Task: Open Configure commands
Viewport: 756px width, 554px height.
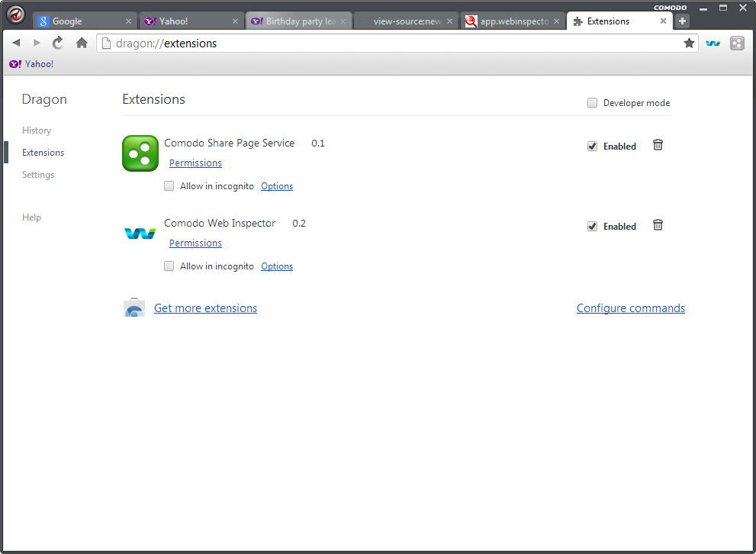Action: [630, 308]
